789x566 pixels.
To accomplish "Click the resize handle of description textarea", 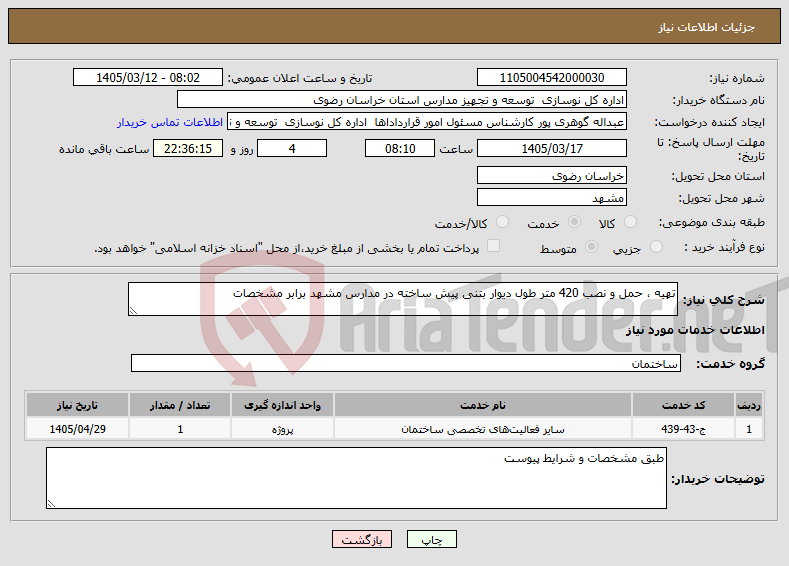I will tap(133, 311).
